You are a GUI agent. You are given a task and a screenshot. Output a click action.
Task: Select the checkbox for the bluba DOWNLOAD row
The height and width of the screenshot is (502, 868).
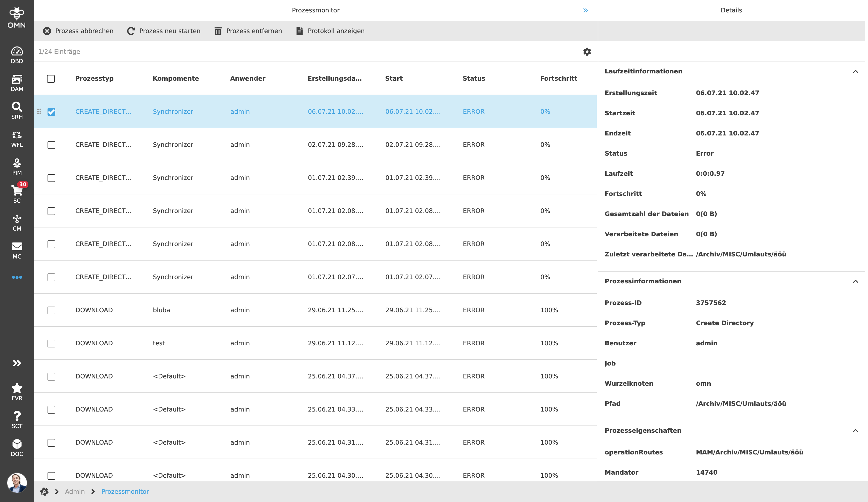(51, 310)
